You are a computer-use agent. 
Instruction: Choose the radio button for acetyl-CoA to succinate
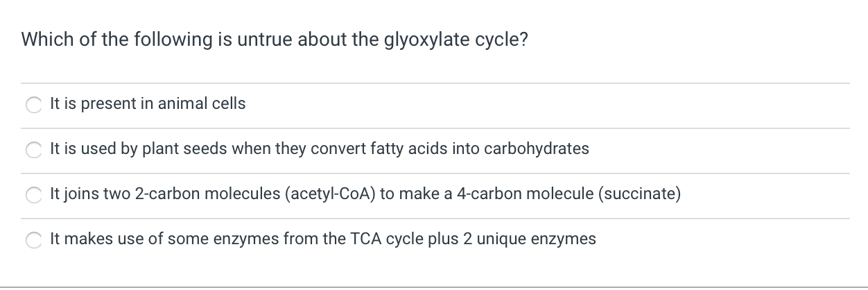[x=33, y=195]
